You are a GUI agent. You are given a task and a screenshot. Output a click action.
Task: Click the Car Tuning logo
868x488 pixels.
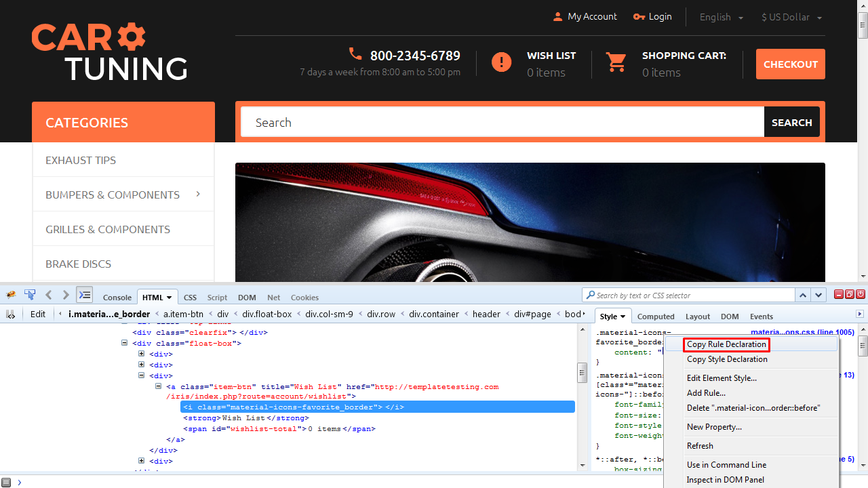tap(109, 52)
